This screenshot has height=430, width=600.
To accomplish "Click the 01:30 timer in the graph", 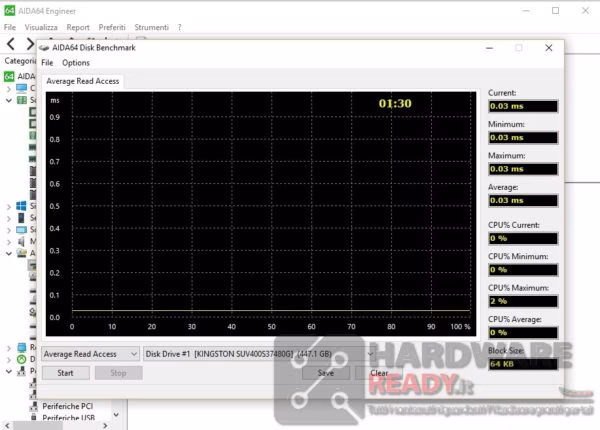I will click(395, 103).
